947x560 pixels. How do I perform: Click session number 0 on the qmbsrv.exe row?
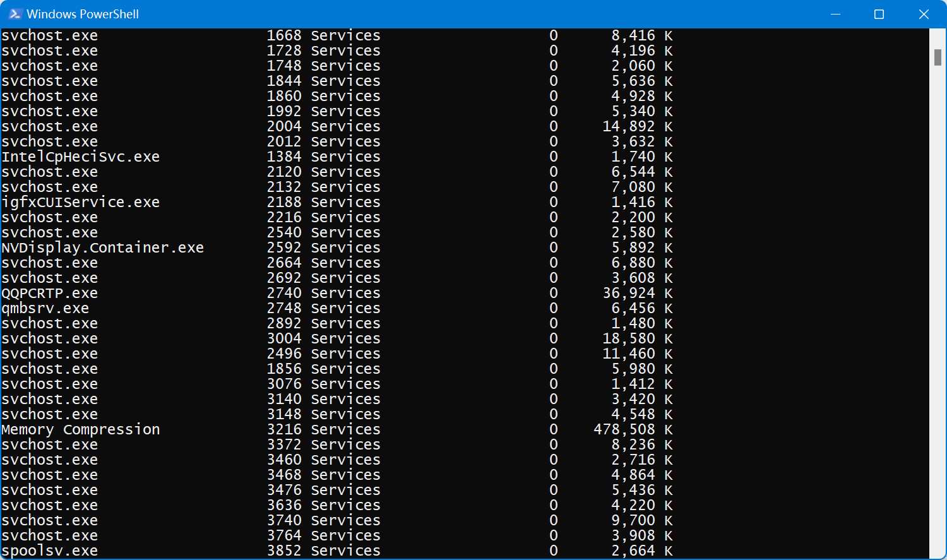pos(554,308)
